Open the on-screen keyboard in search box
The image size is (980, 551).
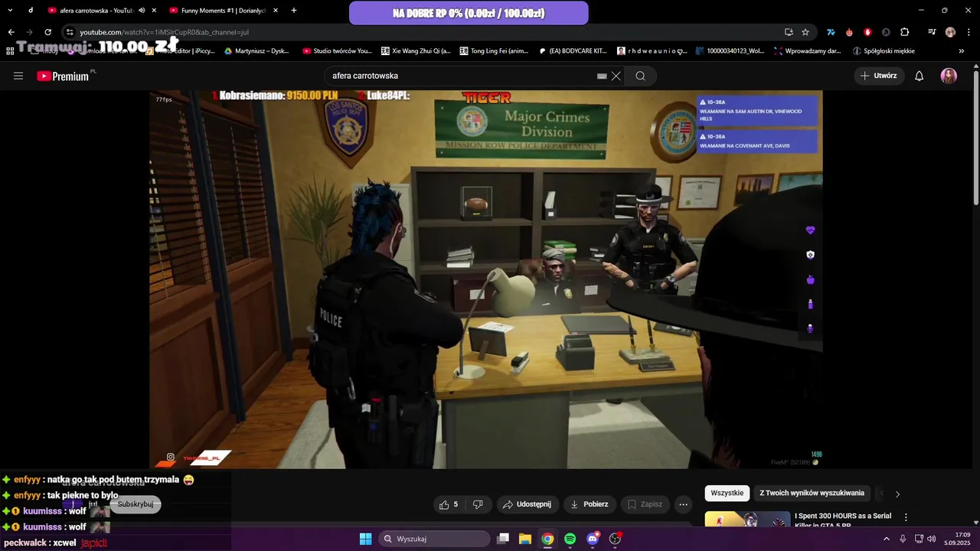click(602, 76)
